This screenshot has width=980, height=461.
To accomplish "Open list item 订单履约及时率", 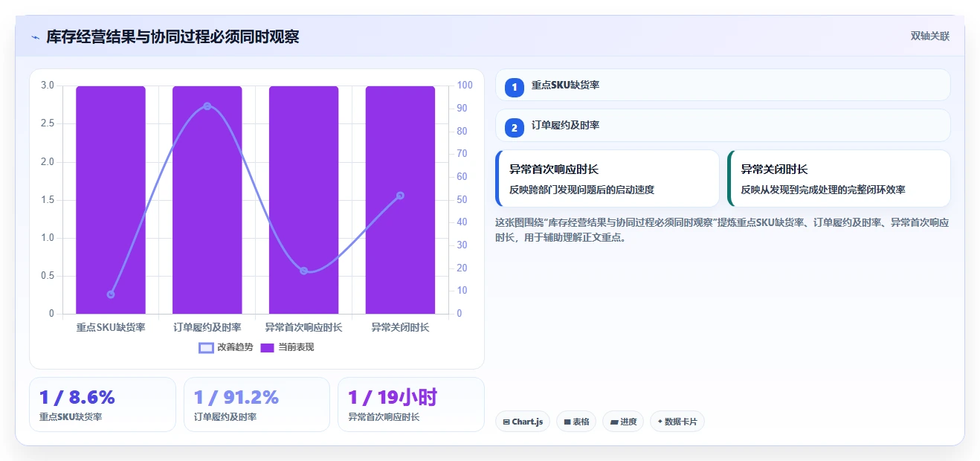I will pos(723,126).
